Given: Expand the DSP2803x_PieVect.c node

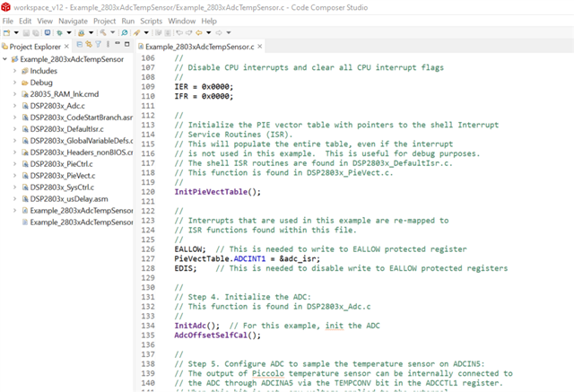Looking at the screenshot, I should coord(14,176).
